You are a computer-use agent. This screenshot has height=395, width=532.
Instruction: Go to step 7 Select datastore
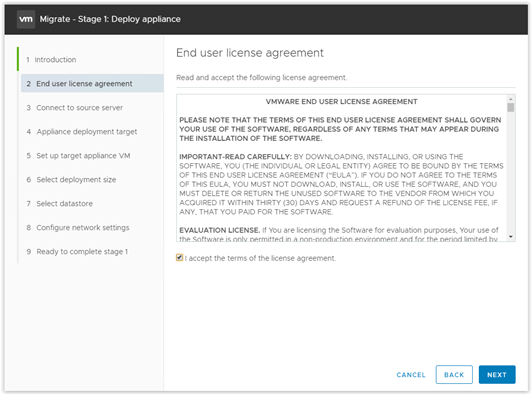click(60, 204)
